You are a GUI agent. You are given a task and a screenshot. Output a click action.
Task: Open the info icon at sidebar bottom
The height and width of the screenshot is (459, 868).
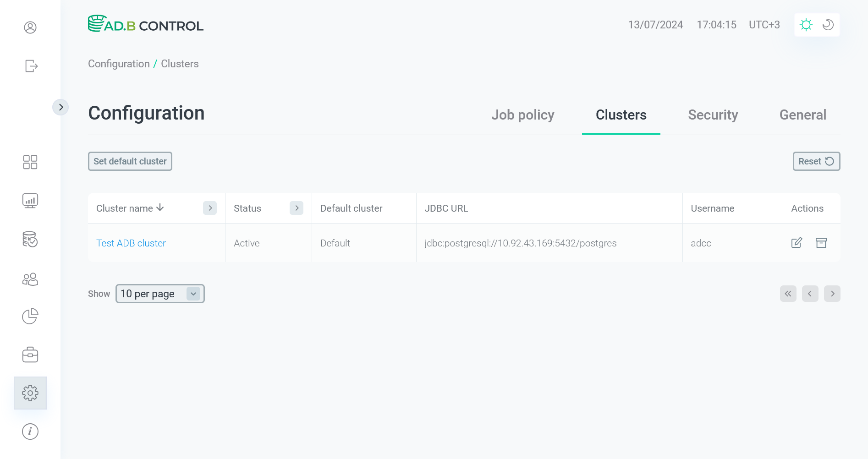(30, 431)
